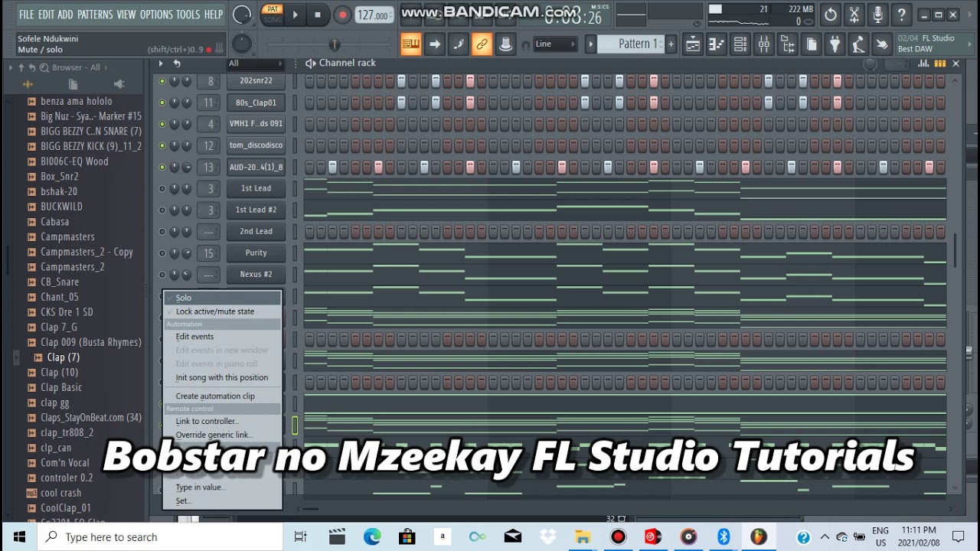980x551 pixels.
Task: Unmute the 1st Lead channel LED
Action: click(162, 188)
